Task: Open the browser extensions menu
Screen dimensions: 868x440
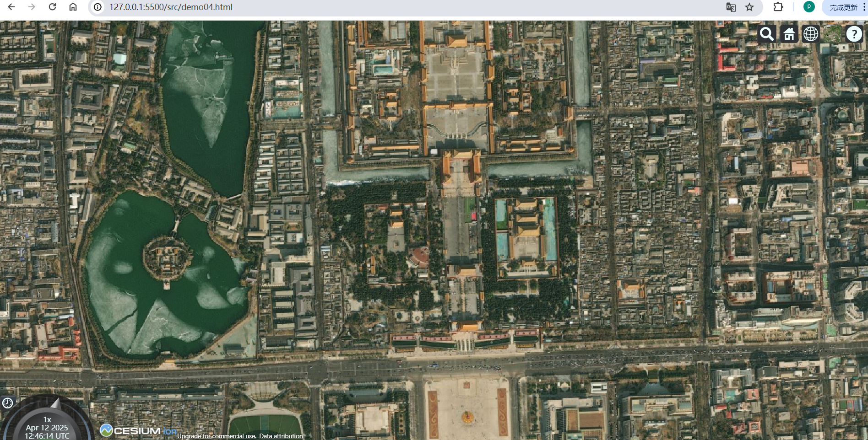Action: 778,7
